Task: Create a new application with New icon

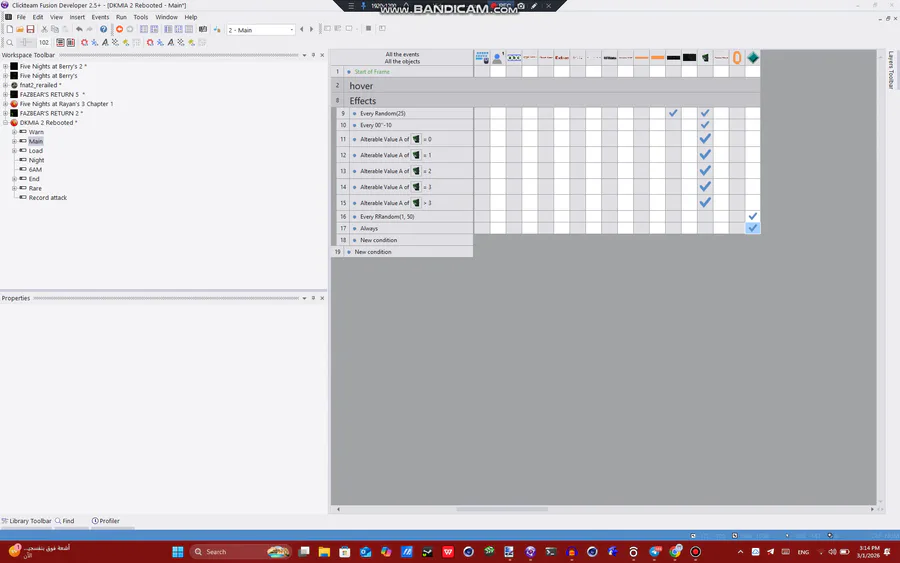Action: click(x=10, y=29)
